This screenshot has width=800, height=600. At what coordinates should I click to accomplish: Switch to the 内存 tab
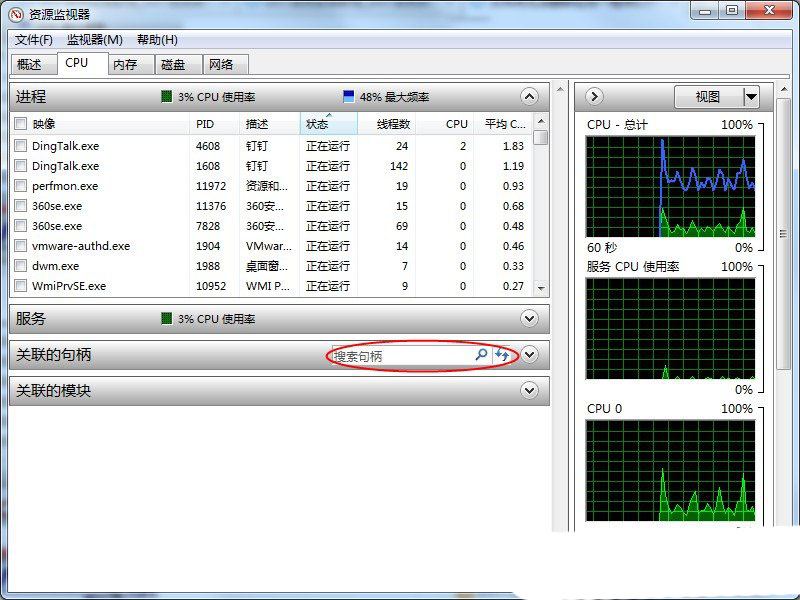pyautogui.click(x=129, y=63)
